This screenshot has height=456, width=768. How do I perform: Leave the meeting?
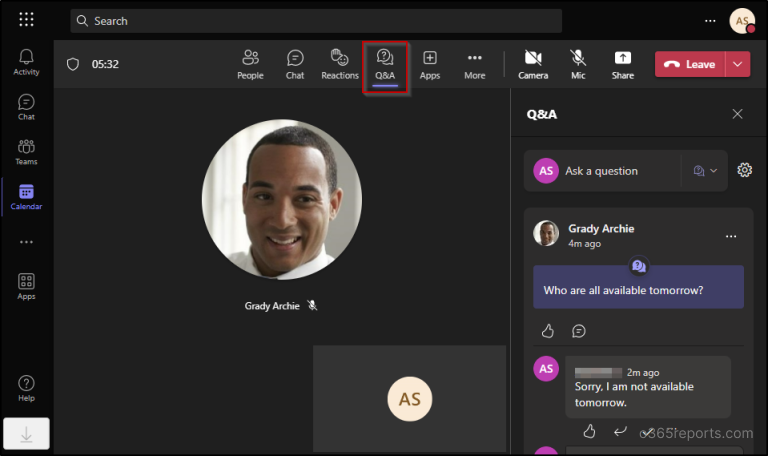690,64
